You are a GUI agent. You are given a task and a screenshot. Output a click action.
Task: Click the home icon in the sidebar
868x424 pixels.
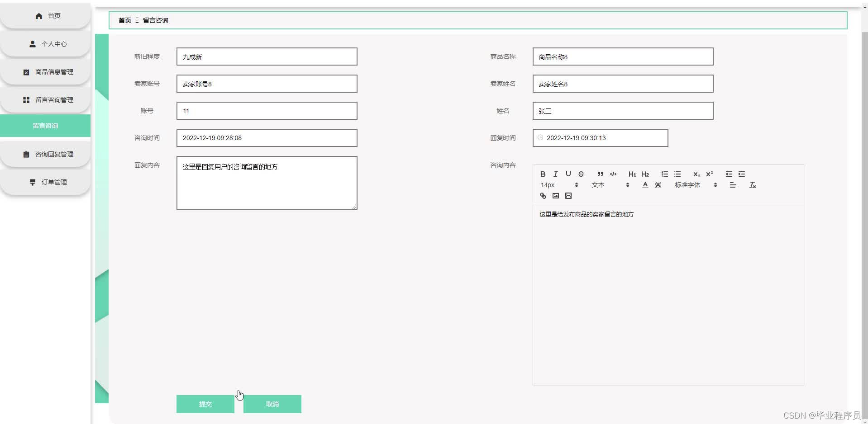pyautogui.click(x=39, y=16)
